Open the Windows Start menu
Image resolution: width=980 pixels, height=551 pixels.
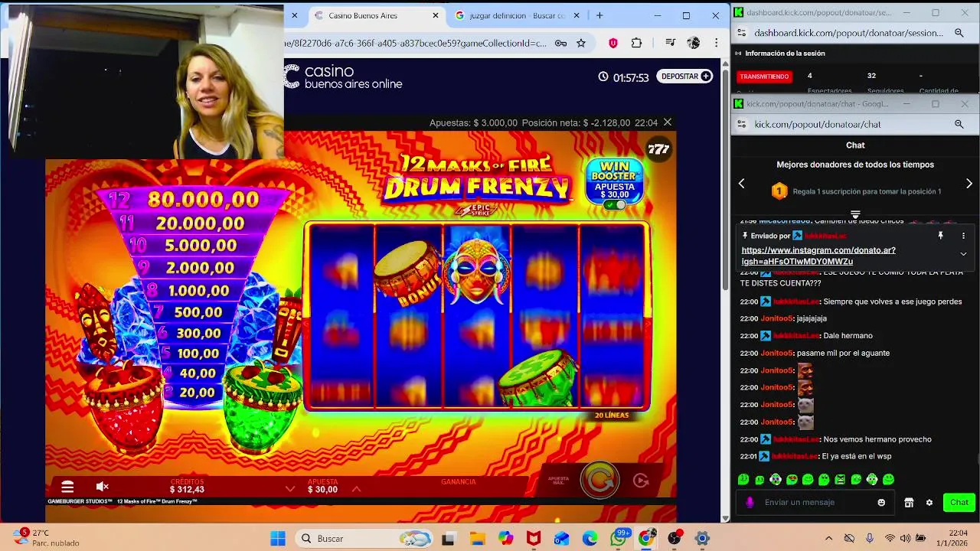pyautogui.click(x=277, y=538)
